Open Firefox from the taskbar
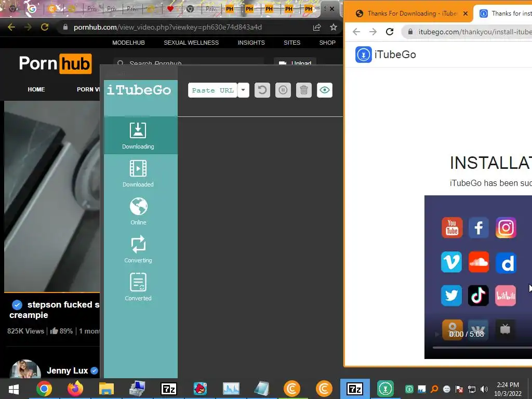The width and height of the screenshot is (532, 399). point(75,389)
